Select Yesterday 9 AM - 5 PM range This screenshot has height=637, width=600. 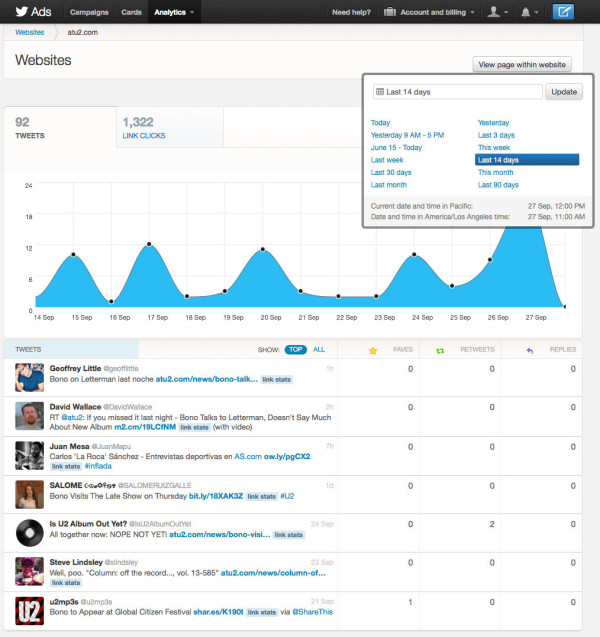coord(407,135)
